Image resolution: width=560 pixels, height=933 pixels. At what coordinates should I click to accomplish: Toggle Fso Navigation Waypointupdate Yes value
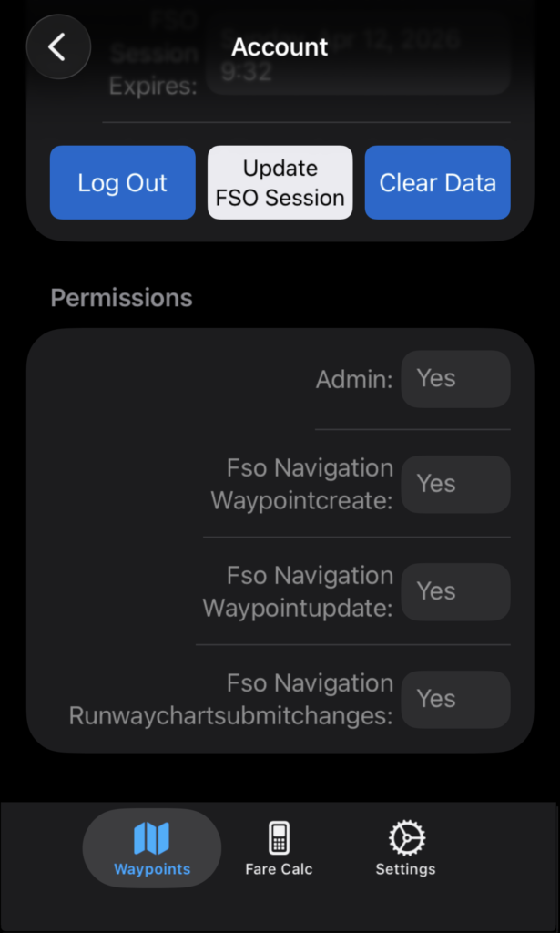point(455,592)
